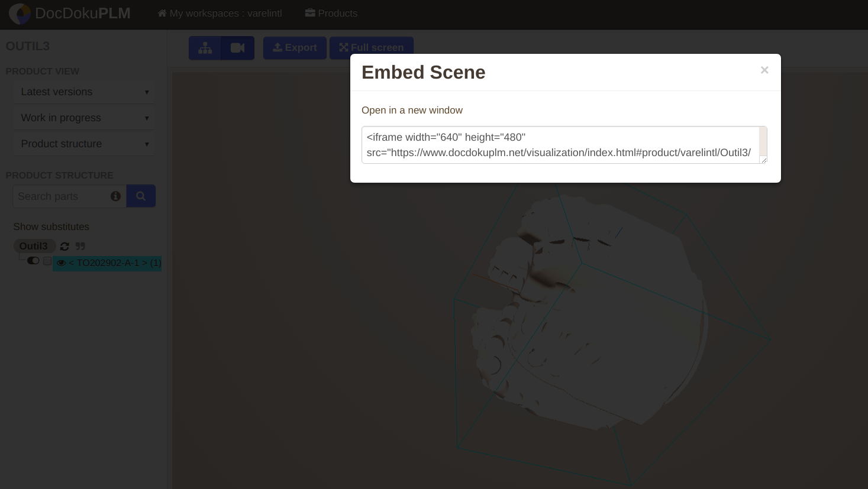Image resolution: width=868 pixels, height=489 pixels.
Task: Click the iframe embed code text area
Action: click(x=559, y=145)
